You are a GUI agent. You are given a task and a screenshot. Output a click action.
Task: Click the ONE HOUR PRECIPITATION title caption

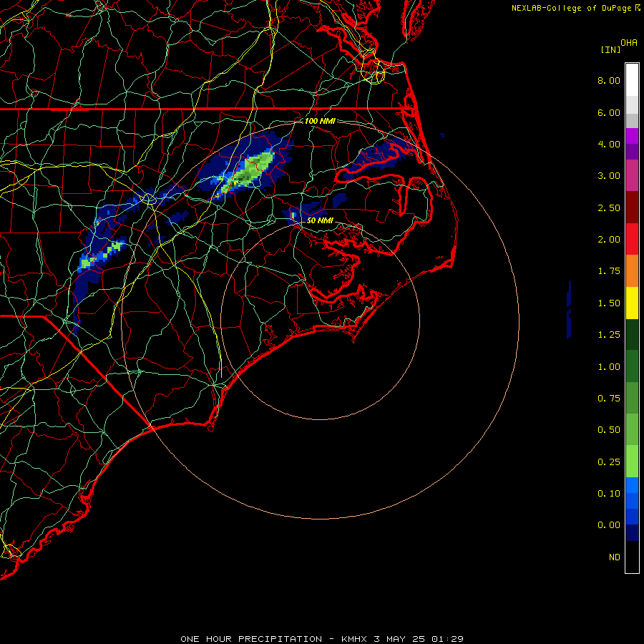click(322, 639)
